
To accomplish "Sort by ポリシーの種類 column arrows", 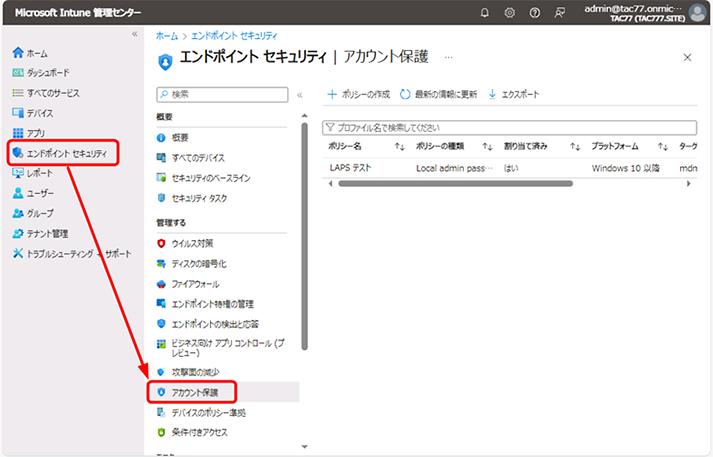I will coord(487,146).
